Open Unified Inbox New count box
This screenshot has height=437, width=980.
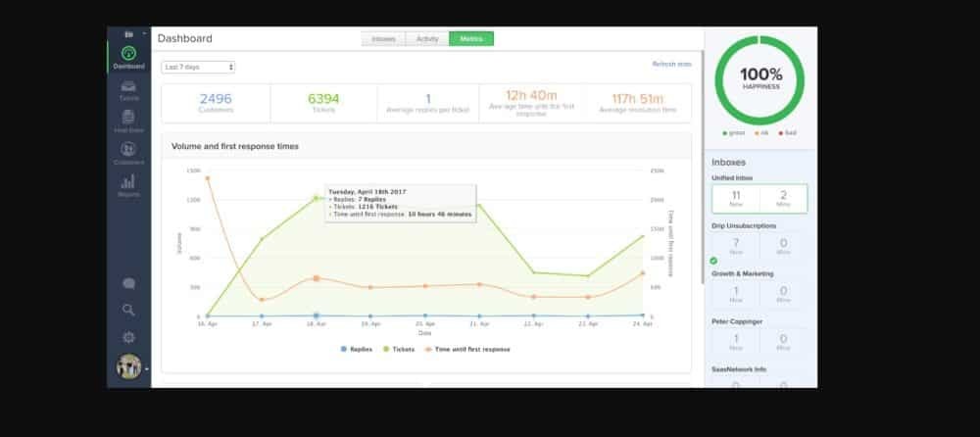point(735,198)
